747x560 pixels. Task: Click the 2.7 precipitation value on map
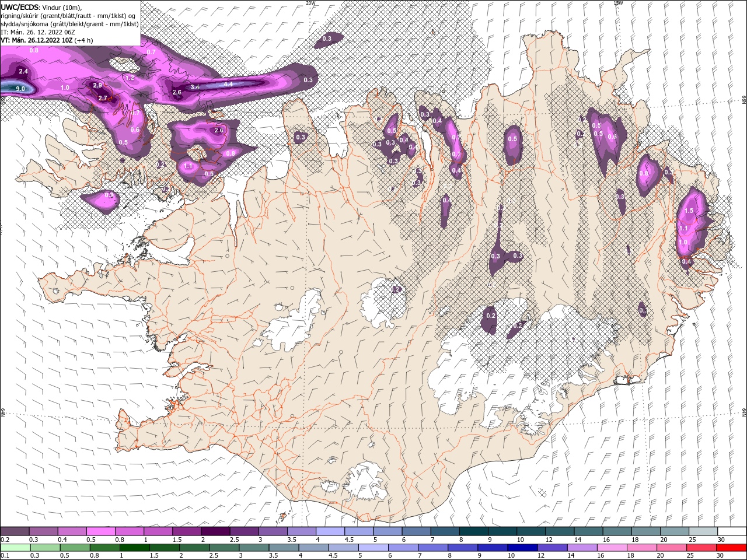[103, 99]
